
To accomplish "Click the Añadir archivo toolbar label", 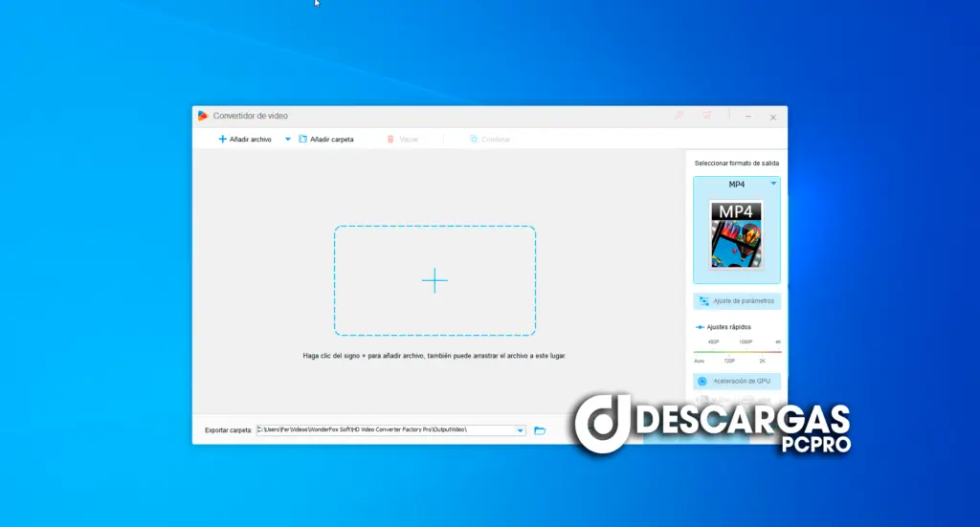I will click(251, 139).
